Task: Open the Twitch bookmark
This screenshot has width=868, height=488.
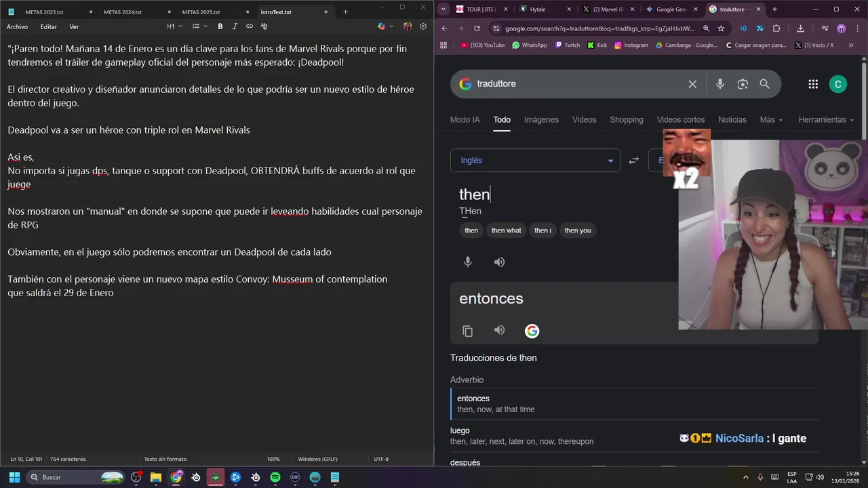Action: pyautogui.click(x=568, y=45)
